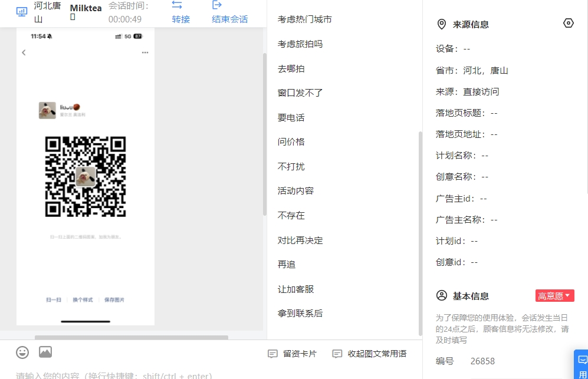Click the 转接 transfer arrows icon
The image size is (588, 379).
177,5
